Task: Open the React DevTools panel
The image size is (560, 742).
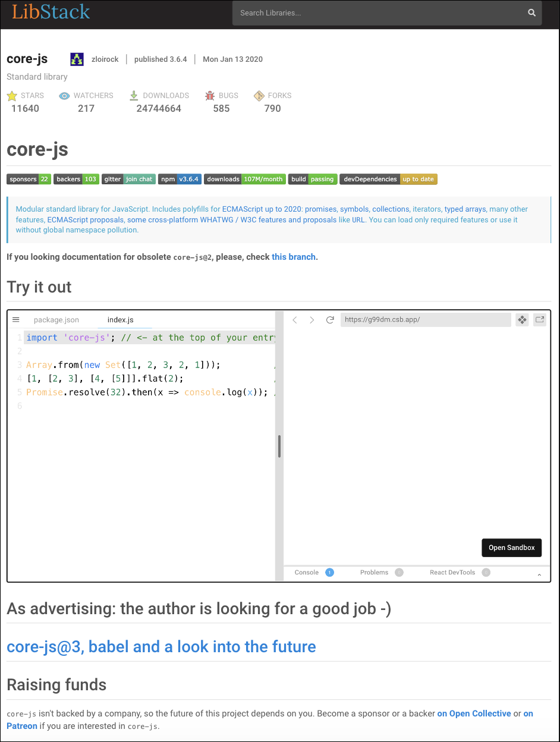Action: click(452, 572)
